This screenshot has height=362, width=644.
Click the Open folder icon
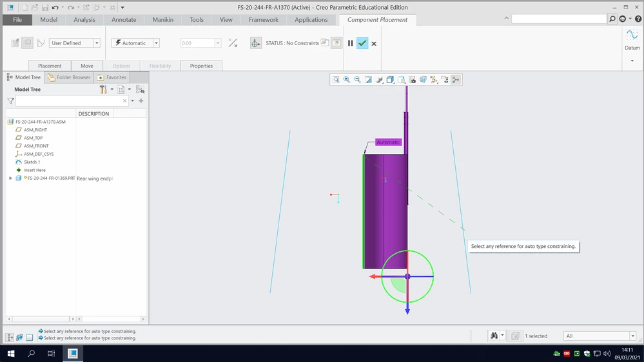click(35, 7)
